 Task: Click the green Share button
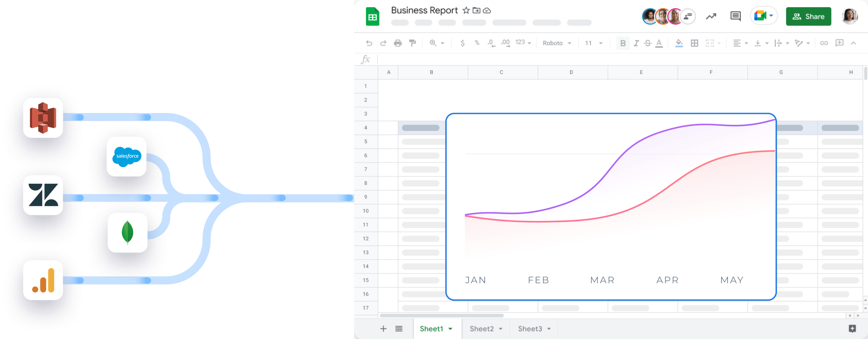tap(808, 16)
